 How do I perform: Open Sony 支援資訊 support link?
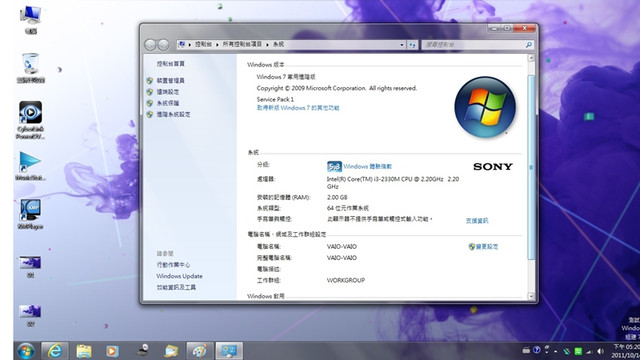[477, 220]
